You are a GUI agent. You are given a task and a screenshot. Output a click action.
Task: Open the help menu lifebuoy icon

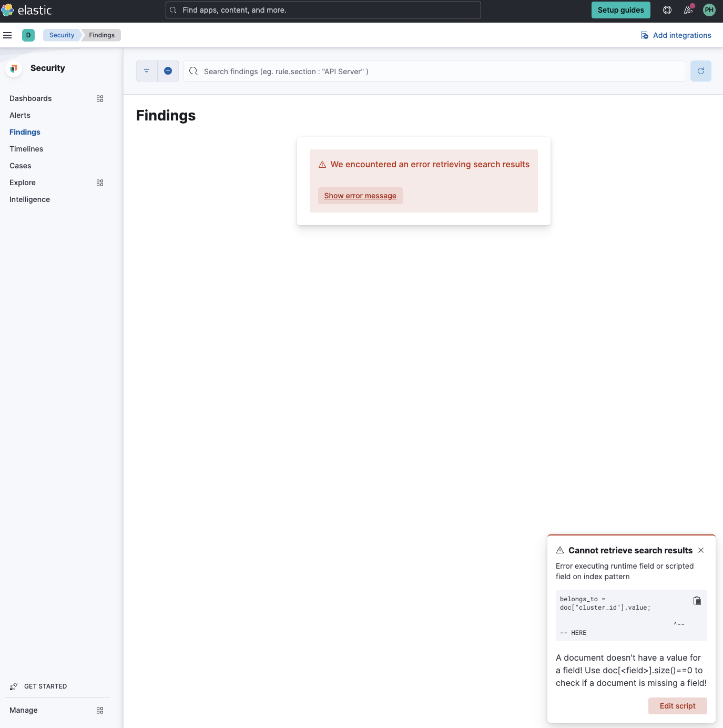point(667,10)
